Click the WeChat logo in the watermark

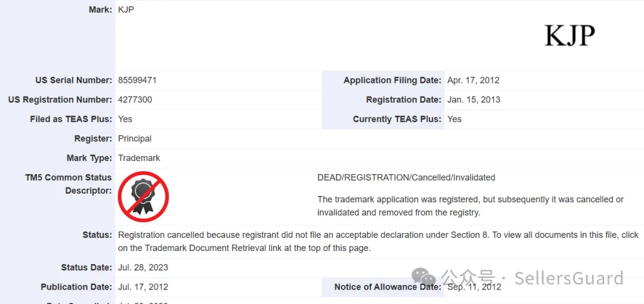[425, 278]
